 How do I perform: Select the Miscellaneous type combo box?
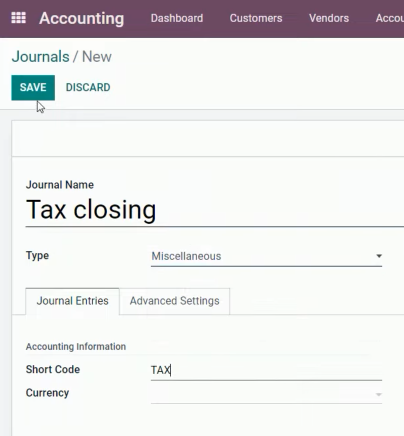coord(266,256)
